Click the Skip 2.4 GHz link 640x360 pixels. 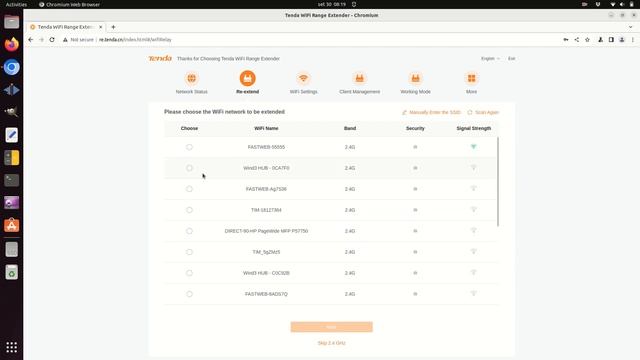coord(331,343)
